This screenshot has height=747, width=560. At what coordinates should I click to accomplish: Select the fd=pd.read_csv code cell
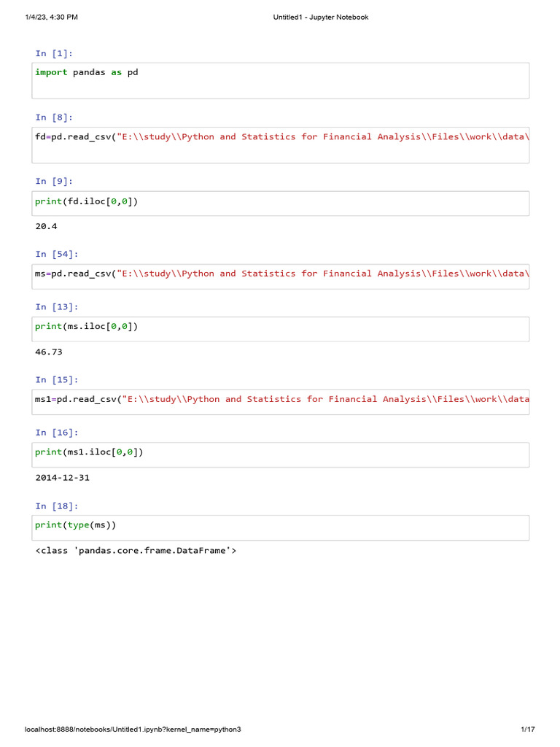[281, 144]
